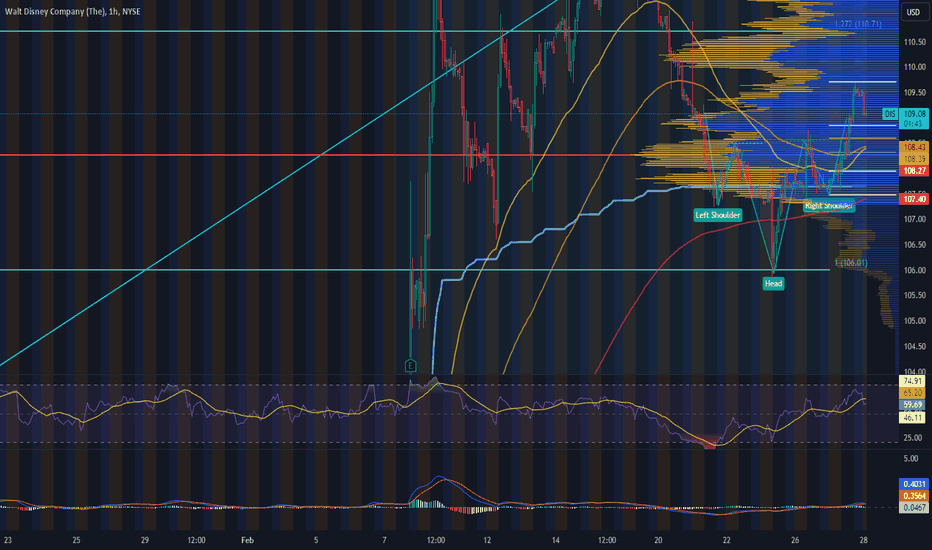Click the 105.50 price axis tick

[914, 296]
